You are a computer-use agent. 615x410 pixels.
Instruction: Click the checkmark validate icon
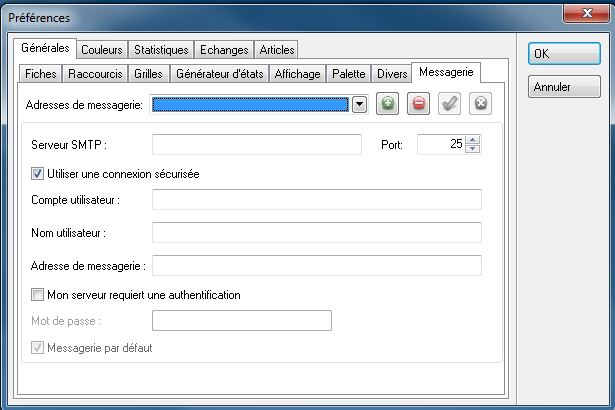coord(450,103)
